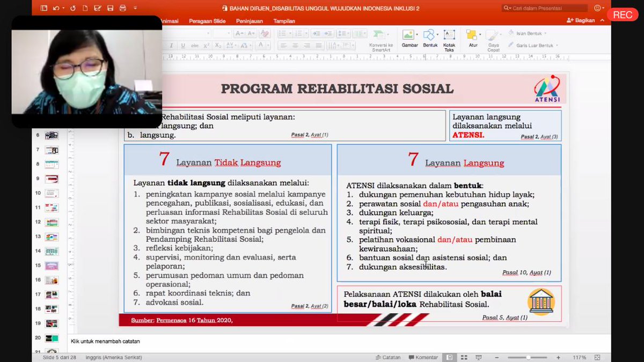644x362 pixels.
Task: Click the Save floppy-disk icon
Action: coord(110,8)
